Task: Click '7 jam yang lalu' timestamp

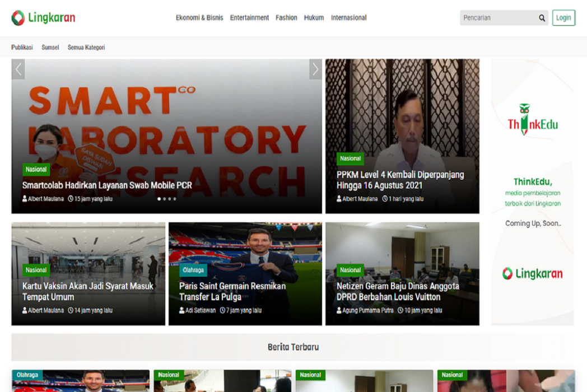Action: click(241, 310)
